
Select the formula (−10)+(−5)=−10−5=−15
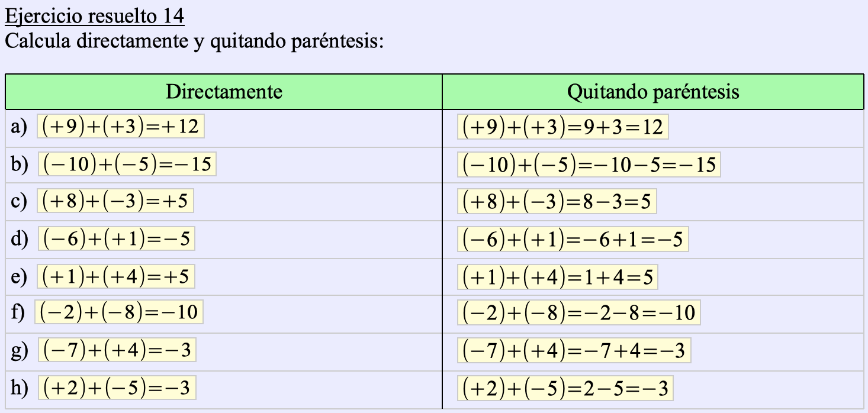point(589,164)
